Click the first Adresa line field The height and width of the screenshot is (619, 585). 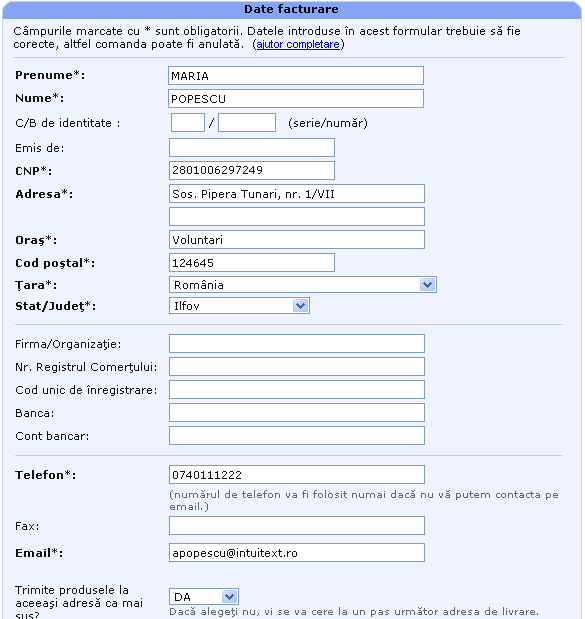[x=297, y=194]
